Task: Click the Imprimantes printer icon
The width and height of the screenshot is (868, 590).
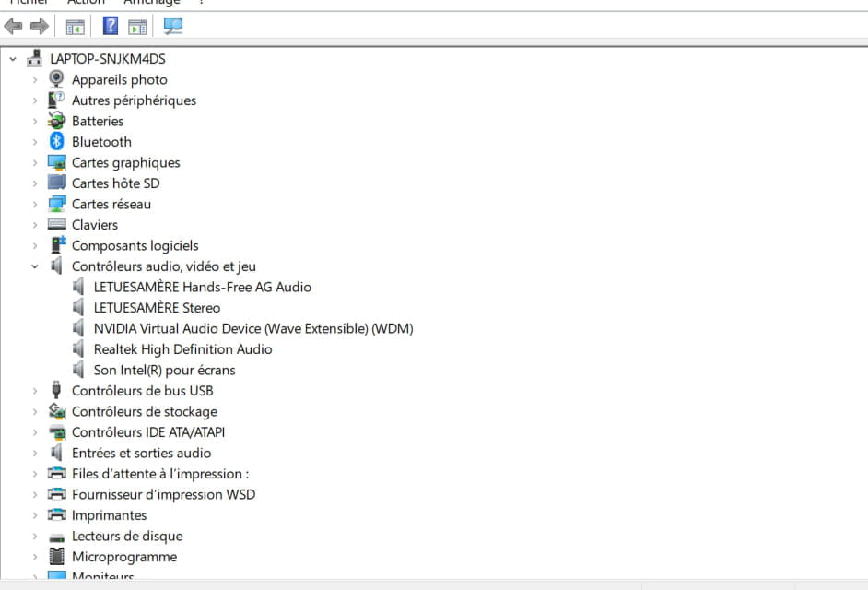Action: click(x=56, y=514)
